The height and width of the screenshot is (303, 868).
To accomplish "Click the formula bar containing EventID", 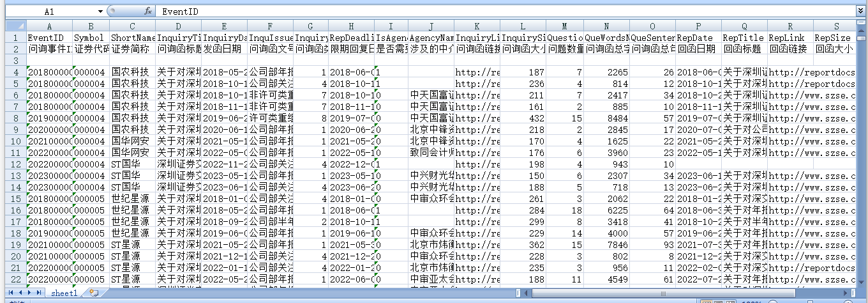I will [504, 12].
